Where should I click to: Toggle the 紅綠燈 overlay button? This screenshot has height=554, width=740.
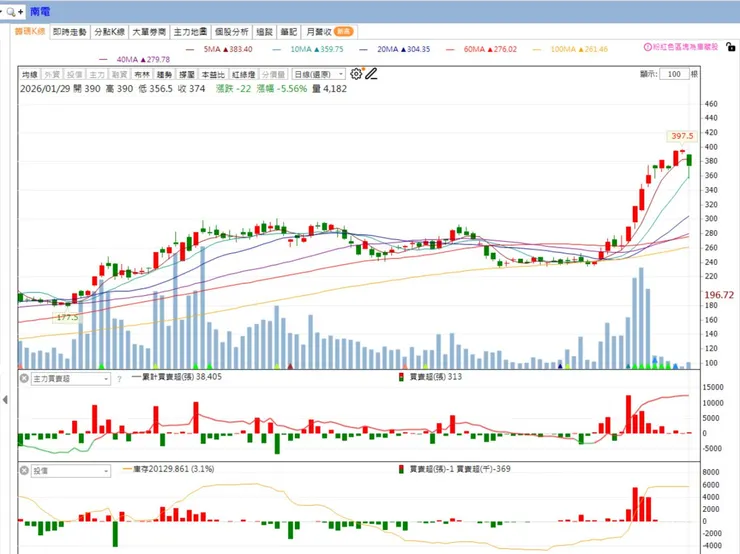[x=244, y=75]
